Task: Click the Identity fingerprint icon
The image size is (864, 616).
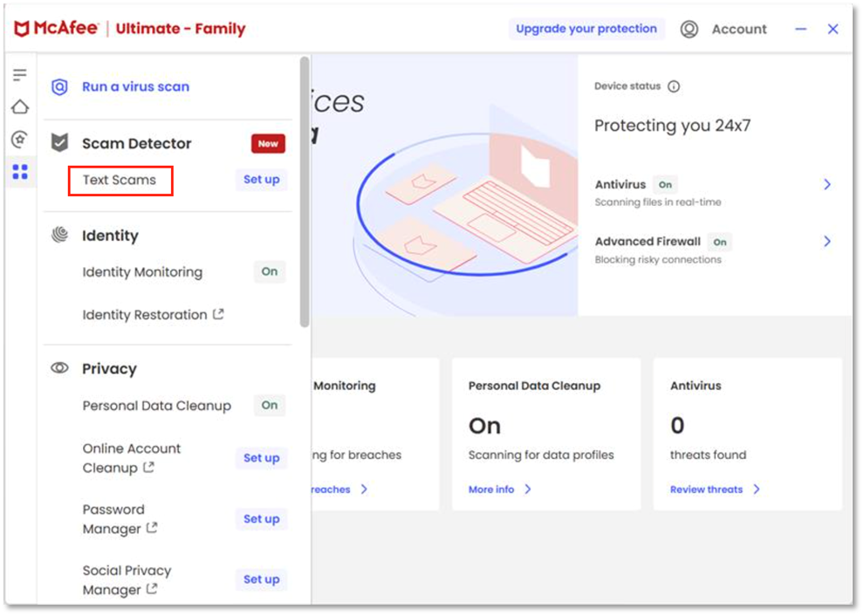Action: [58, 235]
